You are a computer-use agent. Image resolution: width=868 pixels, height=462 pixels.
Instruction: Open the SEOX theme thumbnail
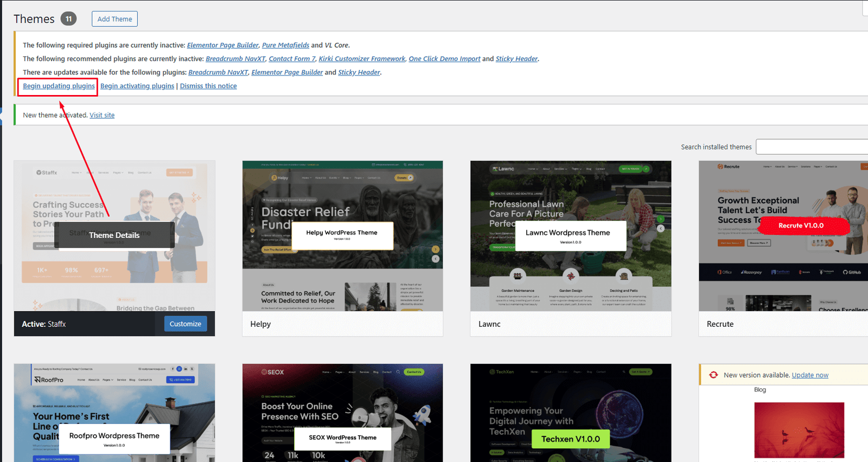point(342,413)
